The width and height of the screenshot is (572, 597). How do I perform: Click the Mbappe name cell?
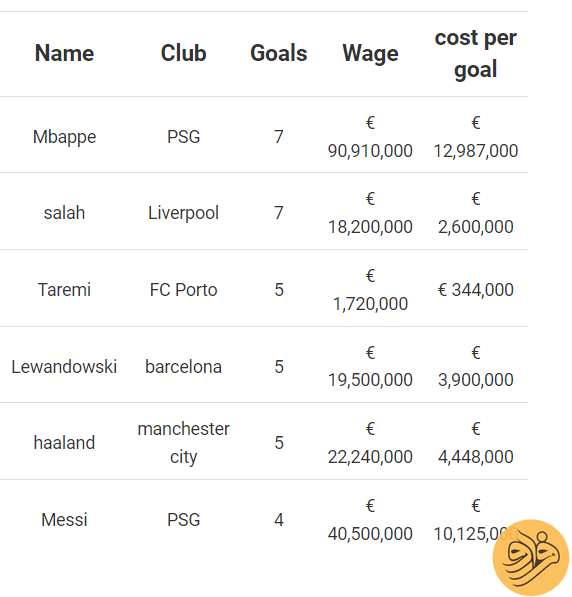[64, 137]
